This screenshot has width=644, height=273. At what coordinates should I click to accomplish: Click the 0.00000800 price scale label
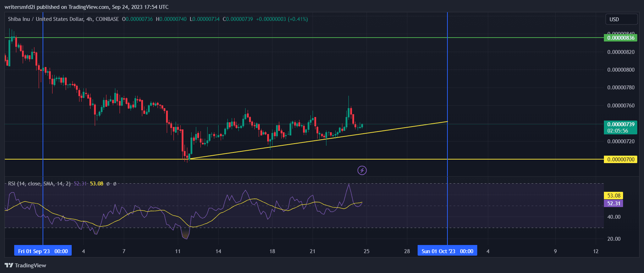(621, 70)
